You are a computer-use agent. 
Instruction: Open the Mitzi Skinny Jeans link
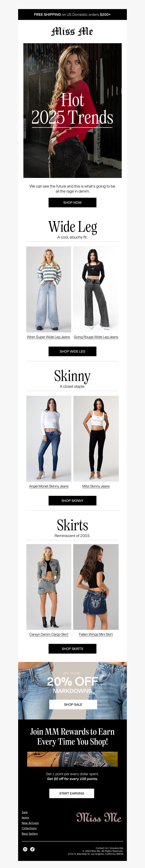coord(96,486)
